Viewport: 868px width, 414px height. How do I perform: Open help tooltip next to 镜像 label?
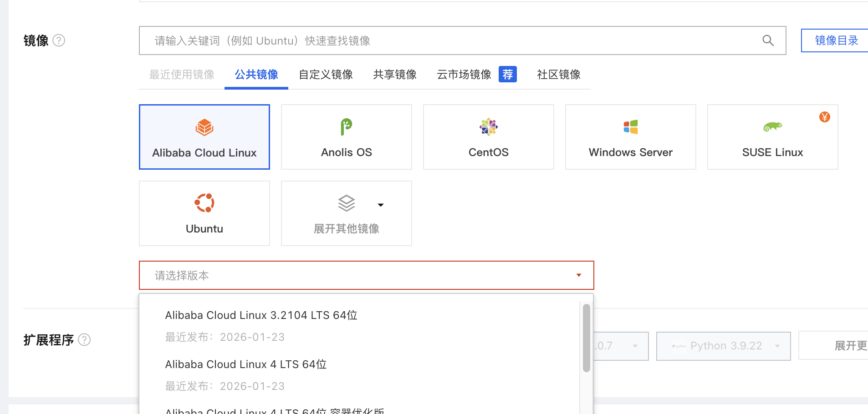click(59, 40)
